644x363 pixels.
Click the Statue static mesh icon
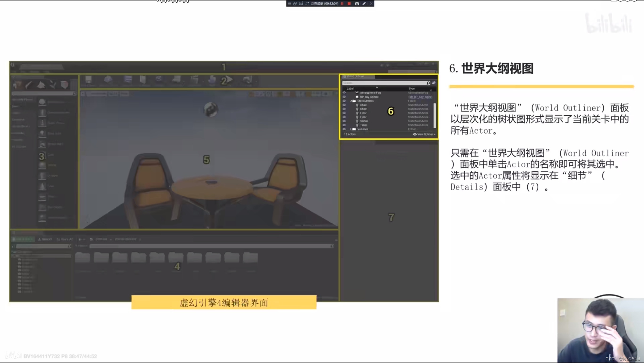(x=357, y=121)
